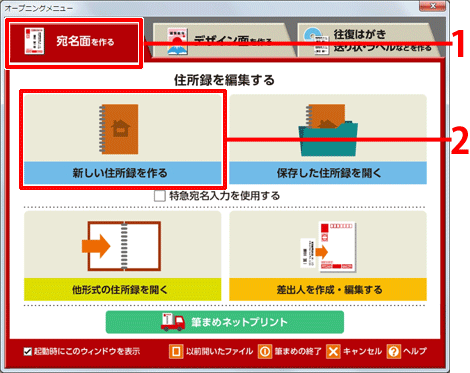Open the 往復はがき・送り状・ラベル tab
The height and width of the screenshot is (373, 470).
coord(369,40)
